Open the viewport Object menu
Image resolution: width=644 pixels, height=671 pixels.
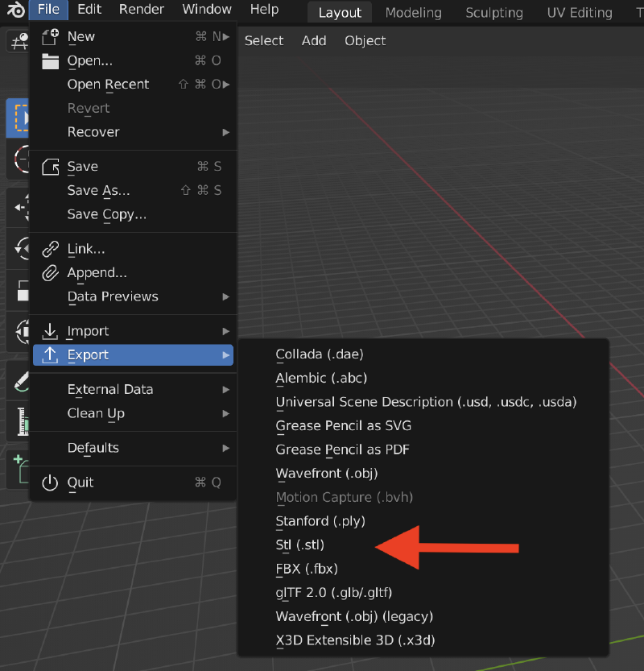tap(365, 40)
